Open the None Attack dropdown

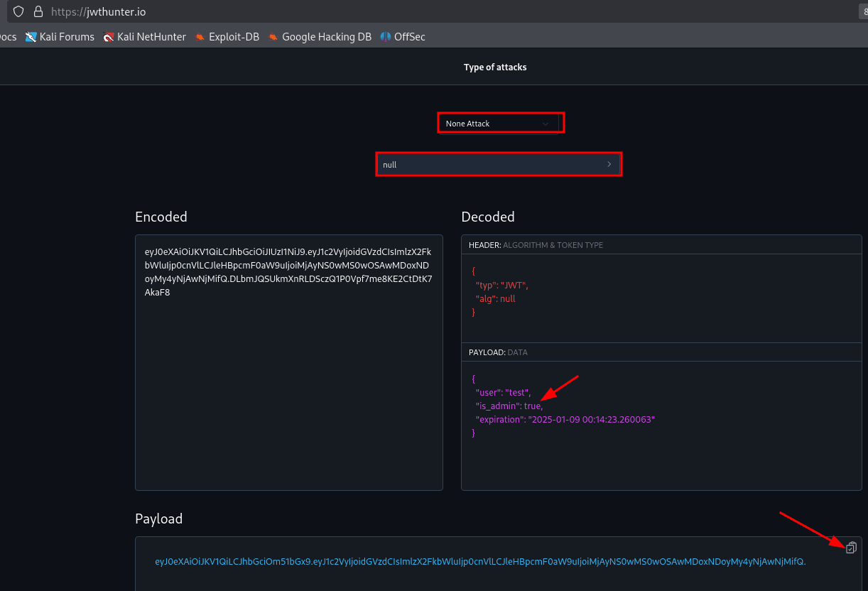pos(501,124)
